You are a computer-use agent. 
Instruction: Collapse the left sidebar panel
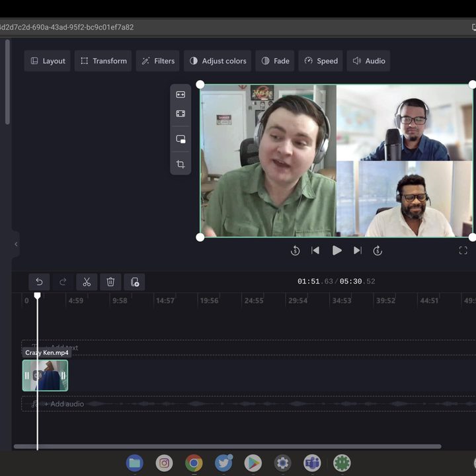pyautogui.click(x=16, y=245)
